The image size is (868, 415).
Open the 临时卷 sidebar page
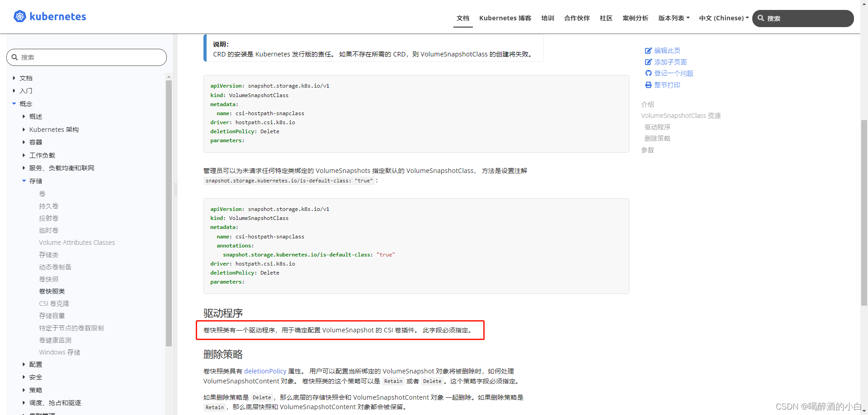pyautogui.click(x=49, y=230)
